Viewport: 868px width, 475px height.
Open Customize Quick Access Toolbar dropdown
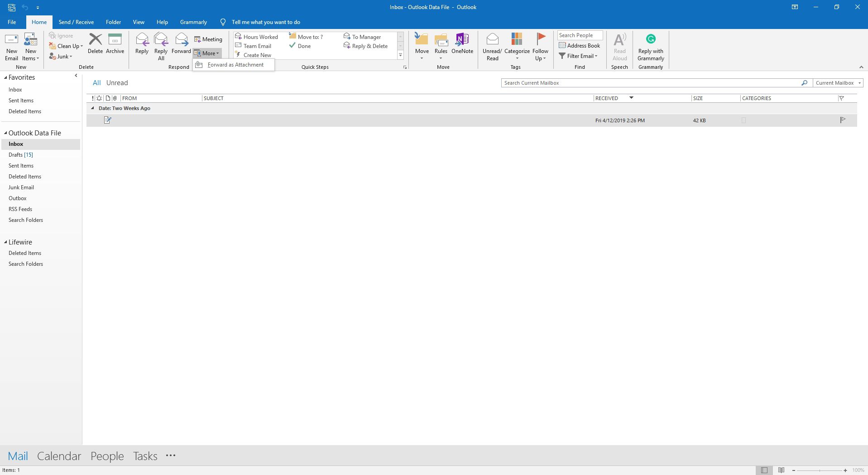pos(38,7)
